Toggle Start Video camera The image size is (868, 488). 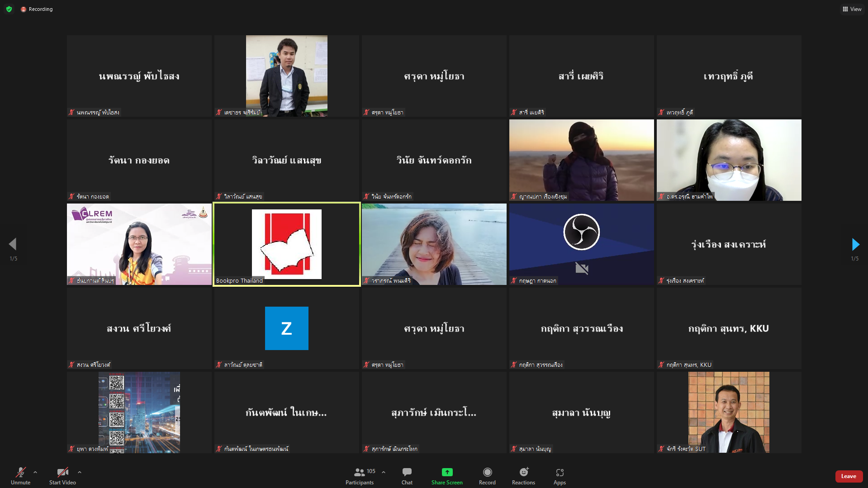62,476
